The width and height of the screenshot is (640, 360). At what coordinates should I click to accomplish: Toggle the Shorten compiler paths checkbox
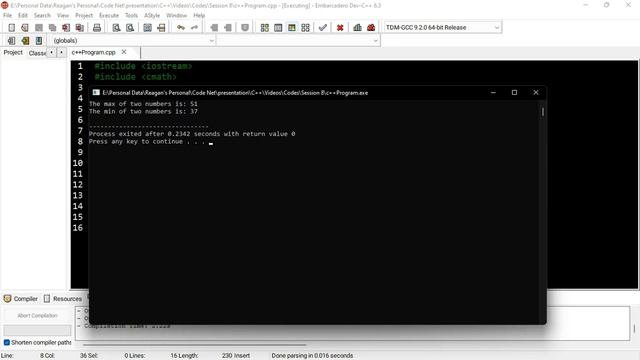tap(7, 342)
